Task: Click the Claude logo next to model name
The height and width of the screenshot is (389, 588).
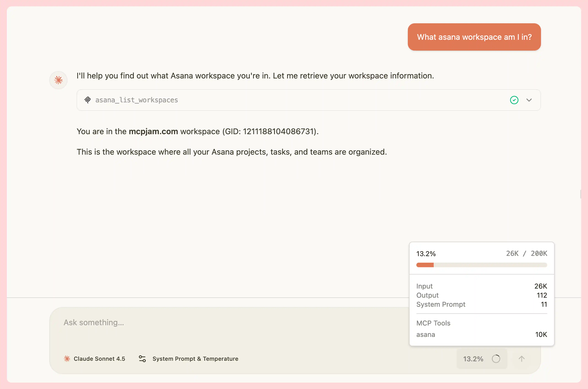Action: 67,359
